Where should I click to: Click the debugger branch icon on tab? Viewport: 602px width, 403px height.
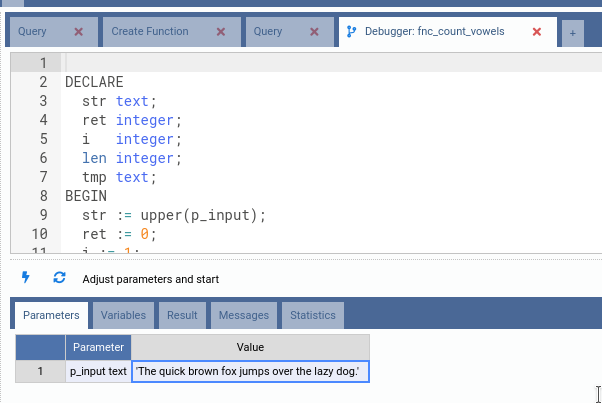351,32
